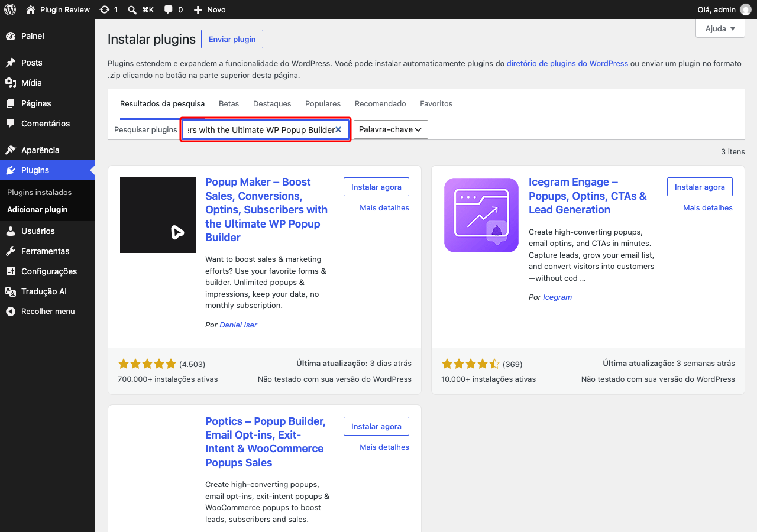Open Adicionar plugin in the submenu
Image resolution: width=757 pixels, height=532 pixels.
37,210
